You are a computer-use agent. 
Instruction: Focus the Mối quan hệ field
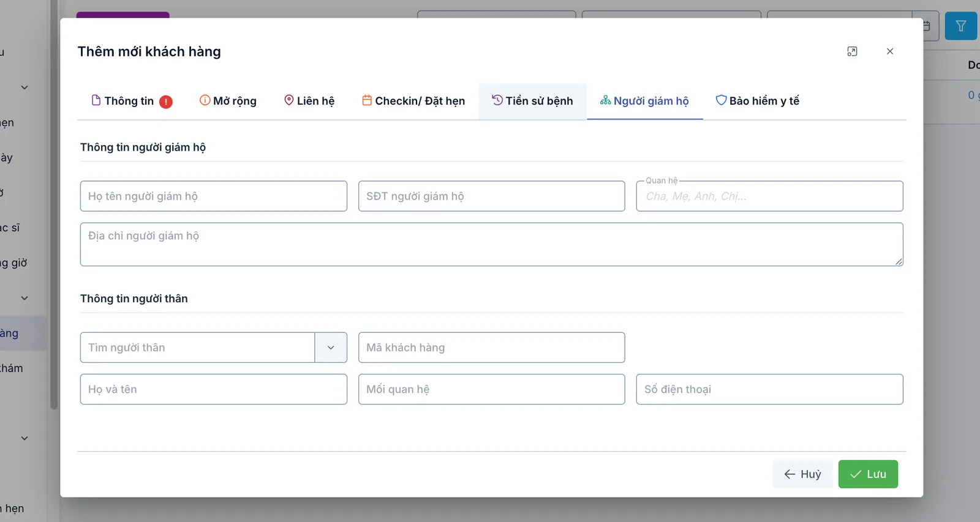pos(492,389)
